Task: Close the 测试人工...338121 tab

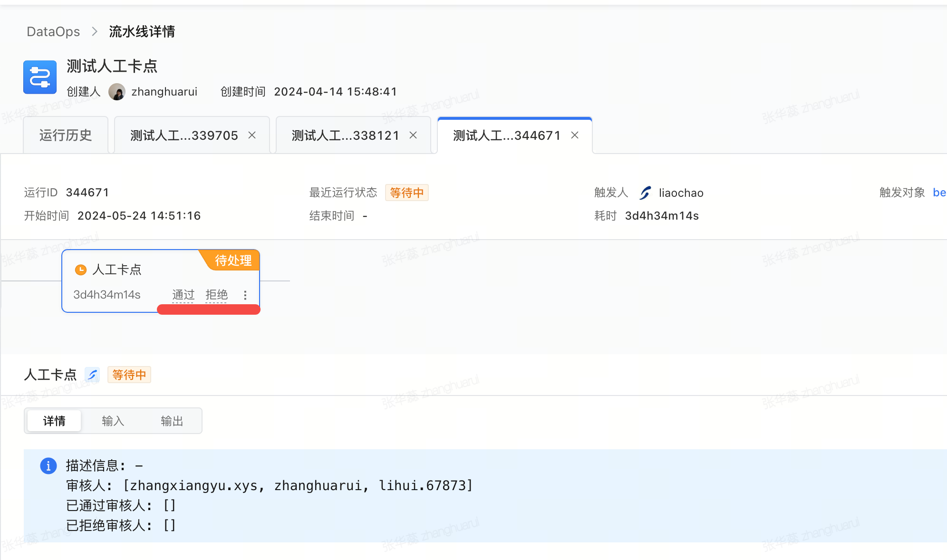Action: (x=413, y=135)
